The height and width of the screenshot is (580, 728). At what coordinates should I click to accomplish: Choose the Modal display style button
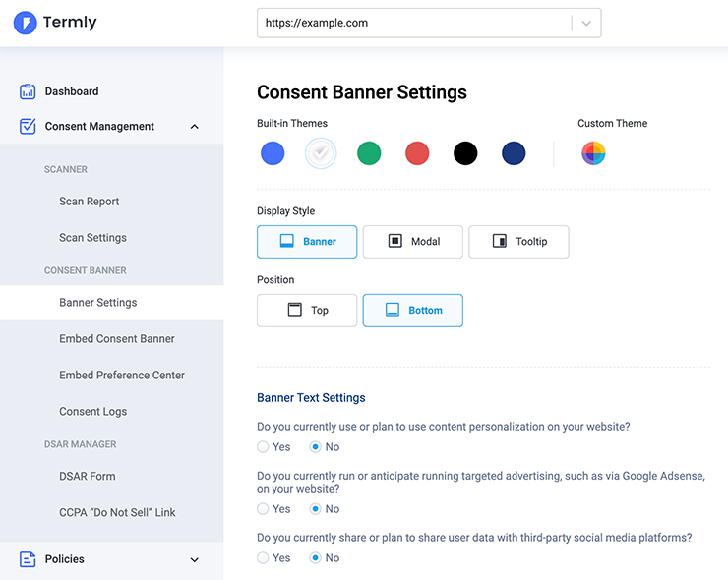click(413, 242)
